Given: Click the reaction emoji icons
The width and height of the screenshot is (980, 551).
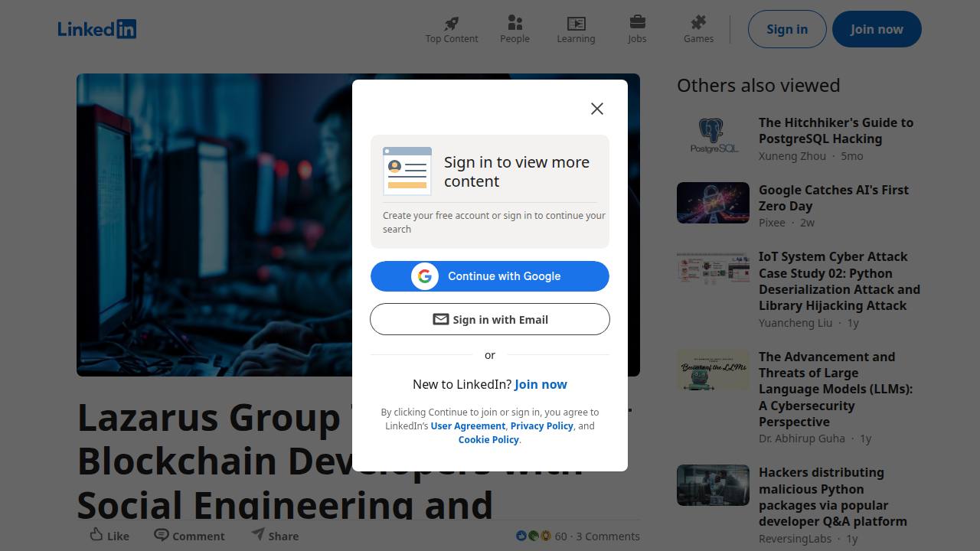Looking at the screenshot, I should tap(534, 536).
